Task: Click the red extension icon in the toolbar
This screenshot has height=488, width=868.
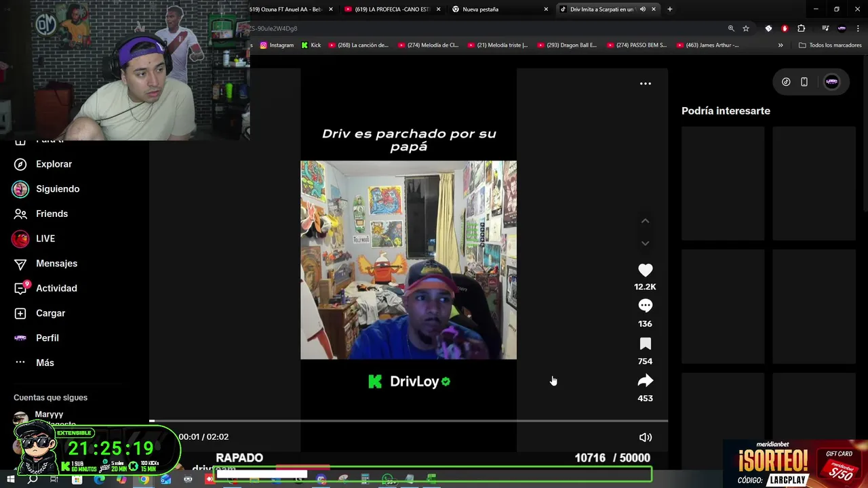Action: pyautogui.click(x=785, y=28)
